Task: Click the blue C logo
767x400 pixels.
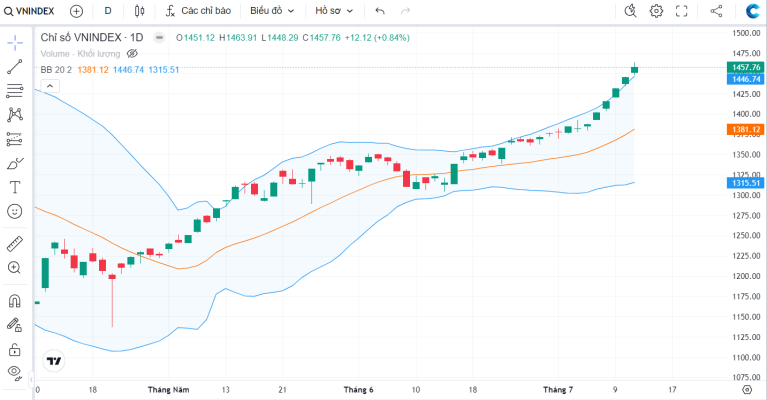Action: (x=752, y=11)
